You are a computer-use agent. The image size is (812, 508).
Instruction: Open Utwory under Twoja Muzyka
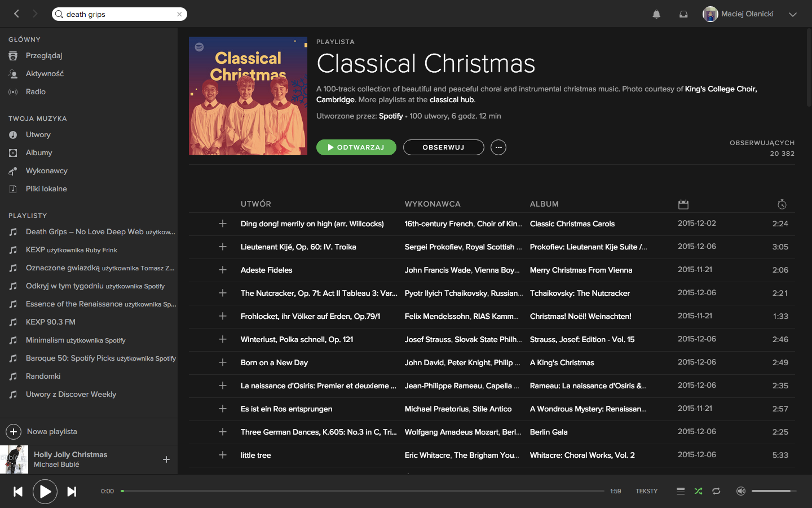[x=38, y=134]
